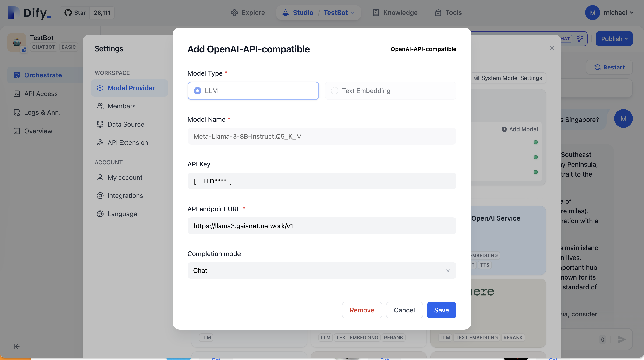Click the Overview sidebar icon

(17, 131)
